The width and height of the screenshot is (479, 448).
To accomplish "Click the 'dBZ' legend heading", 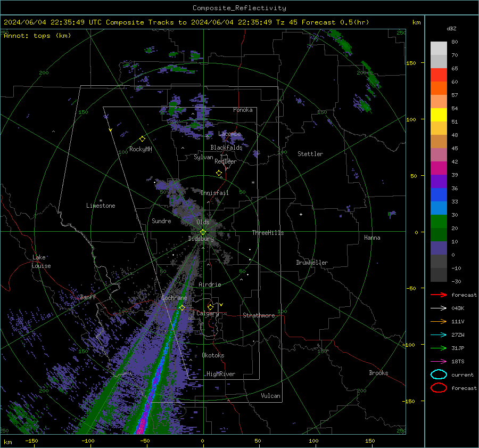I will (x=451, y=29).
